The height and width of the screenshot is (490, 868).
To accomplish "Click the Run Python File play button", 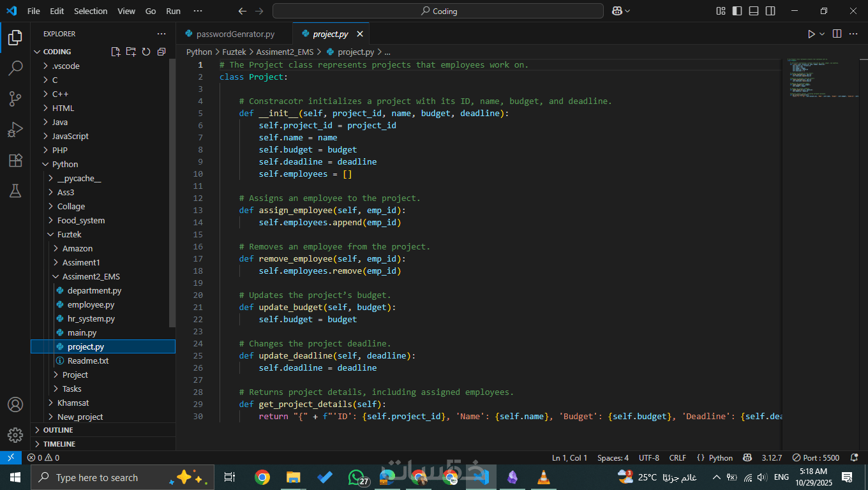I will pyautogui.click(x=811, y=34).
